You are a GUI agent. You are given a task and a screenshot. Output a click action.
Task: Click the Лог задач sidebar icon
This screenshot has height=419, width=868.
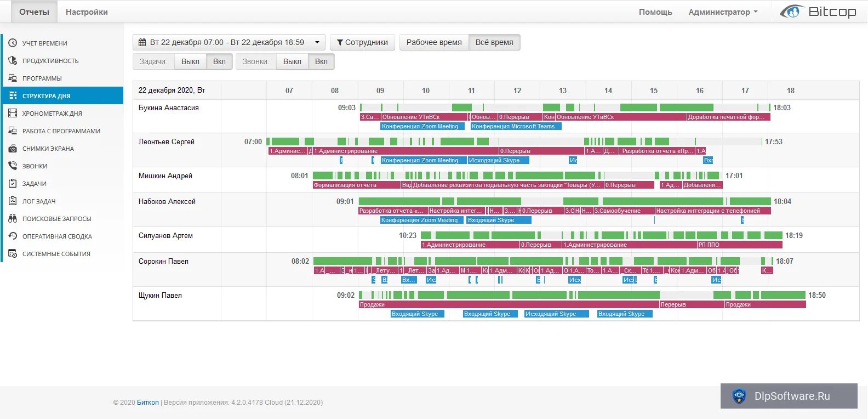[x=13, y=201]
